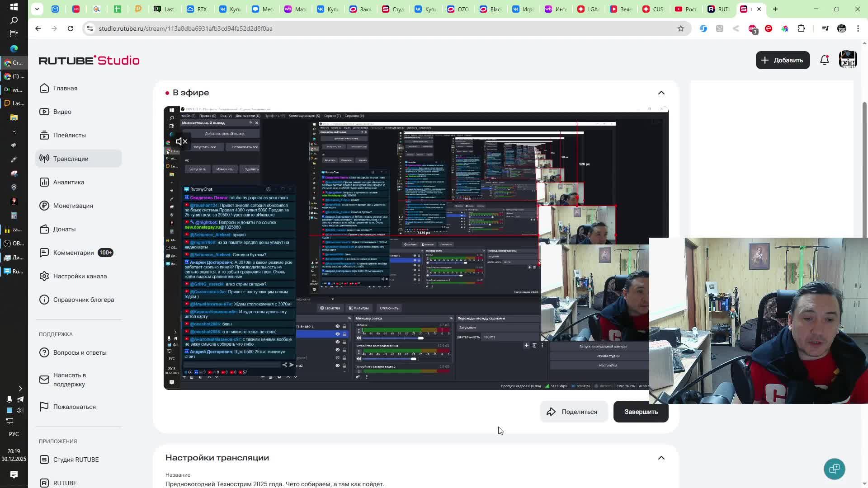The height and width of the screenshot is (488, 868).
Task: Click the Главная home icon in the sidebar
Action: 44,88
